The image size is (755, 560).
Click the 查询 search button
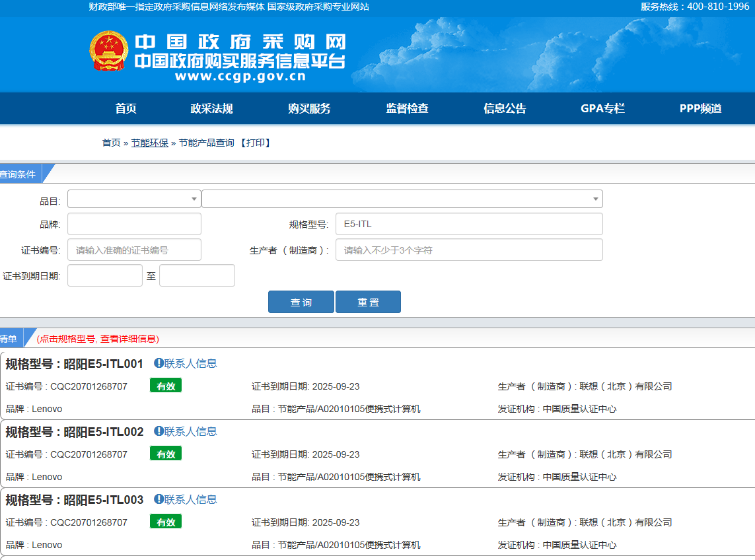point(301,302)
